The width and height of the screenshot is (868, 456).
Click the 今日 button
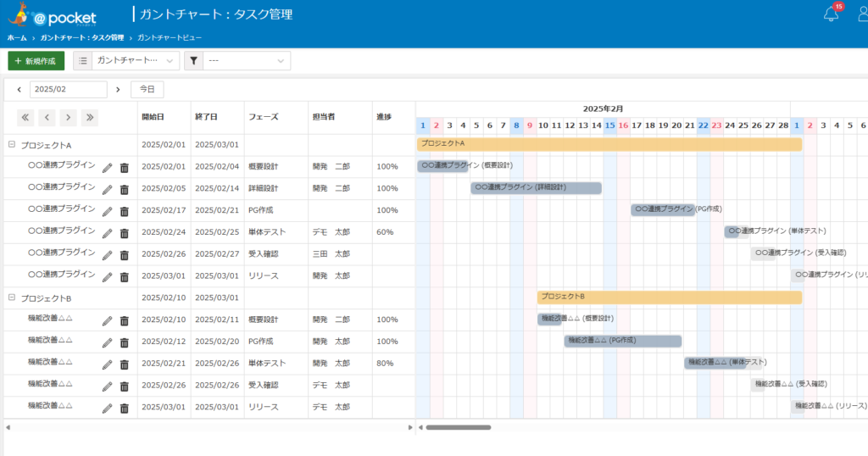[x=147, y=89]
